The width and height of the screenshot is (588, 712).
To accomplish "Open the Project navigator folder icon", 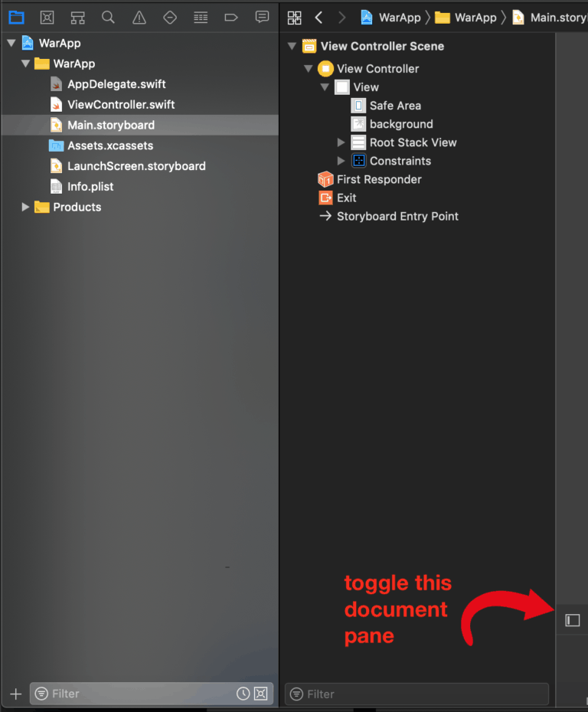I will coord(16,18).
